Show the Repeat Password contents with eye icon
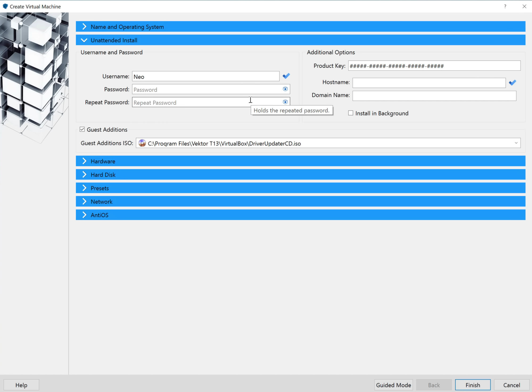532x392 pixels. pyautogui.click(x=285, y=102)
